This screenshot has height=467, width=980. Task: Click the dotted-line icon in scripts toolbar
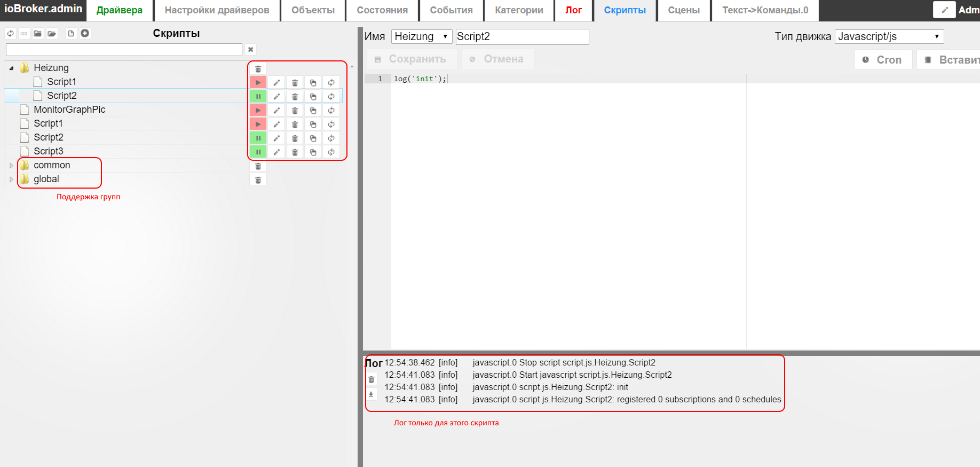click(23, 33)
